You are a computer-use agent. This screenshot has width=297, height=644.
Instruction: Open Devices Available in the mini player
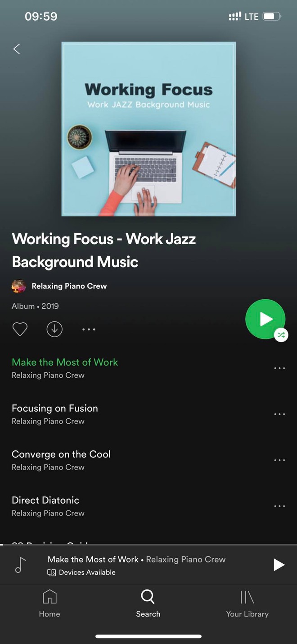click(81, 572)
